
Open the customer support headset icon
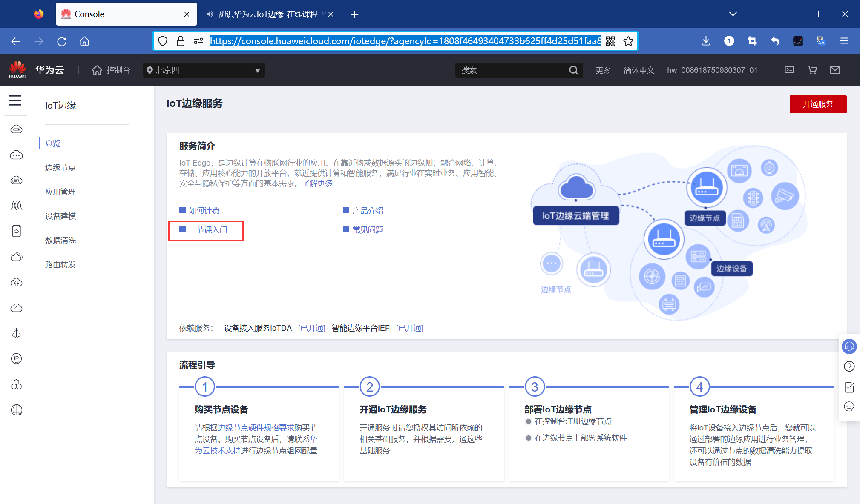pyautogui.click(x=849, y=346)
